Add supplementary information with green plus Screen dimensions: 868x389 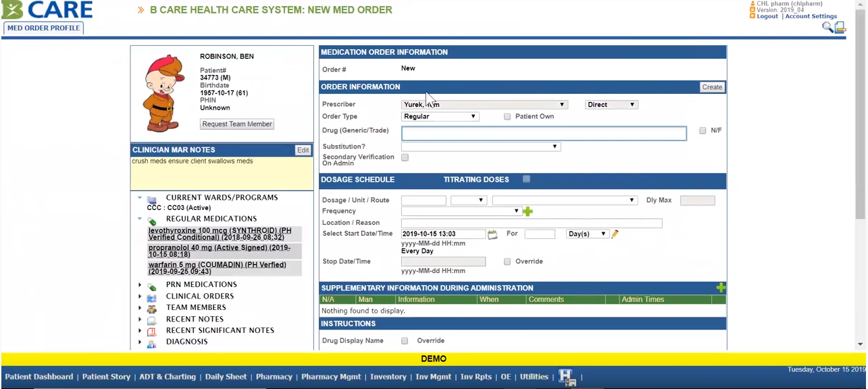click(721, 288)
